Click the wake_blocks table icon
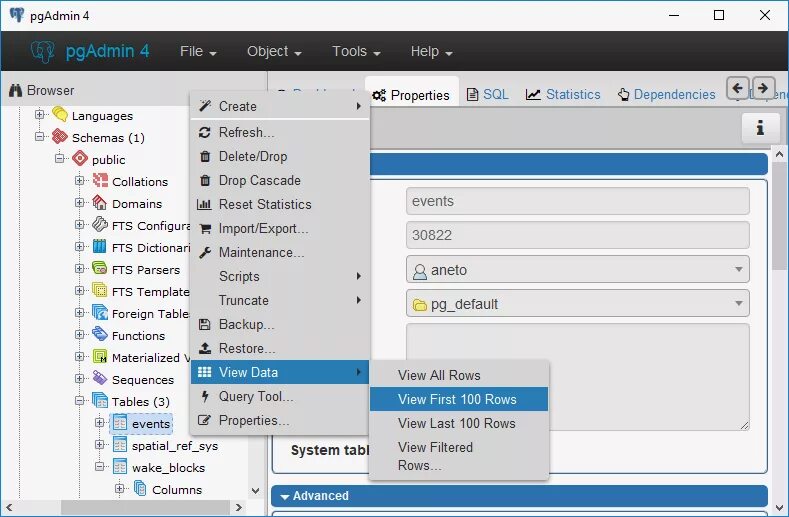The image size is (789, 517). pos(120,467)
